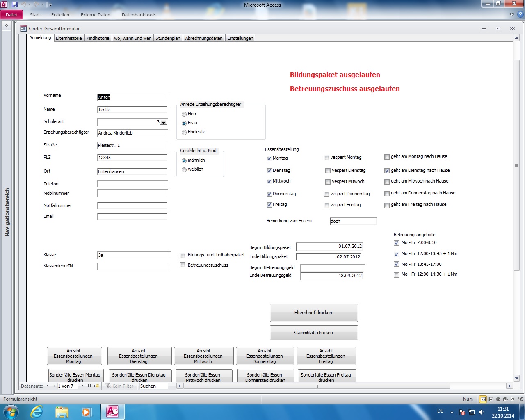Click the Elternbrief drucken button
Screen dimensions: 525x420
coord(314,313)
